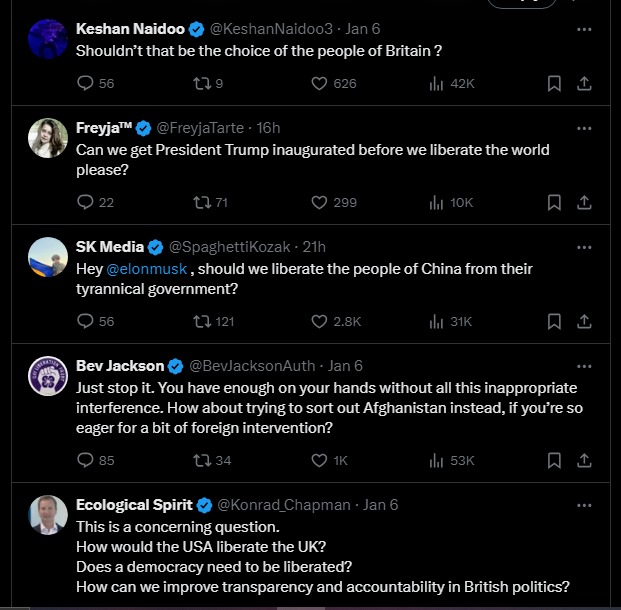This screenshot has height=610, width=621.
Task: Like SK Media's tweet about China
Action: point(320,322)
